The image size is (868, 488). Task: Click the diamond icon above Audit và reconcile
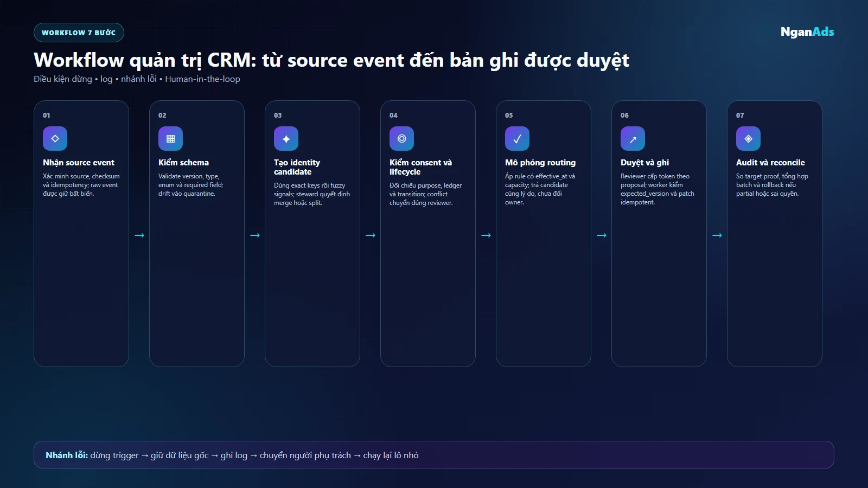[748, 139]
